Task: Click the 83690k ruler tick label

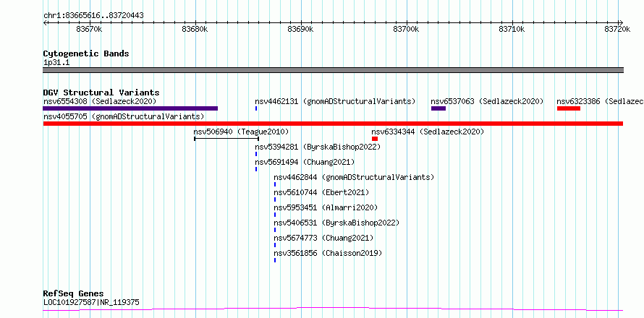Action: coord(301,29)
